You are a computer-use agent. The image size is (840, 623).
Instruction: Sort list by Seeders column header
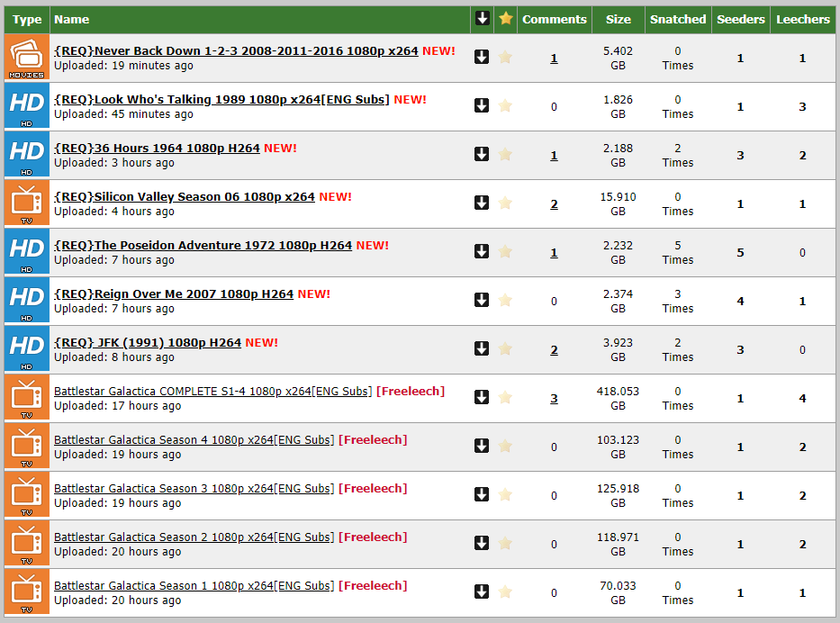pos(740,19)
